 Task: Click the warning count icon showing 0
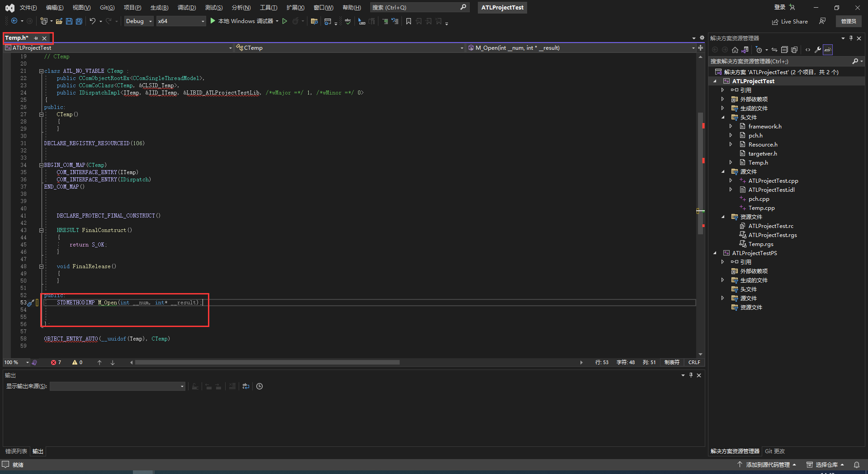(x=75, y=362)
